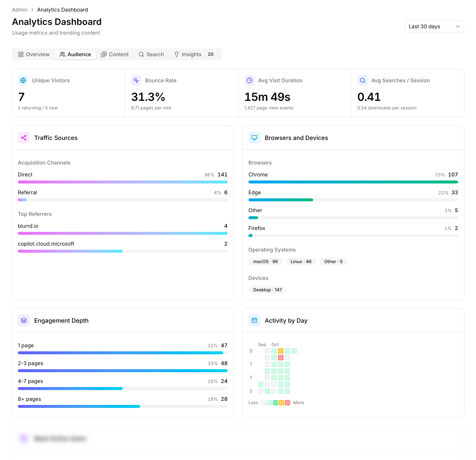Click the Unique Visitors value 7
This screenshot has width=476, height=460.
click(x=21, y=97)
